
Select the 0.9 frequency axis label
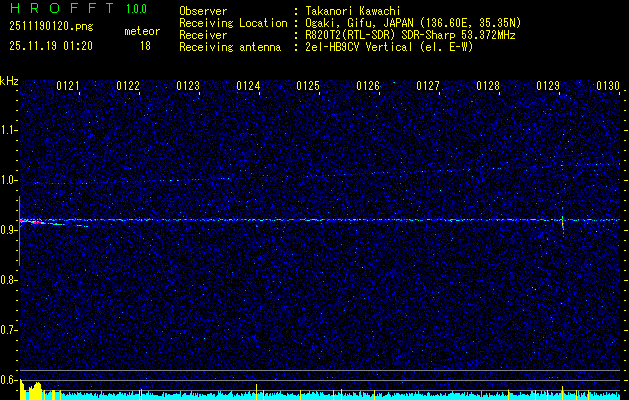(x=9, y=230)
